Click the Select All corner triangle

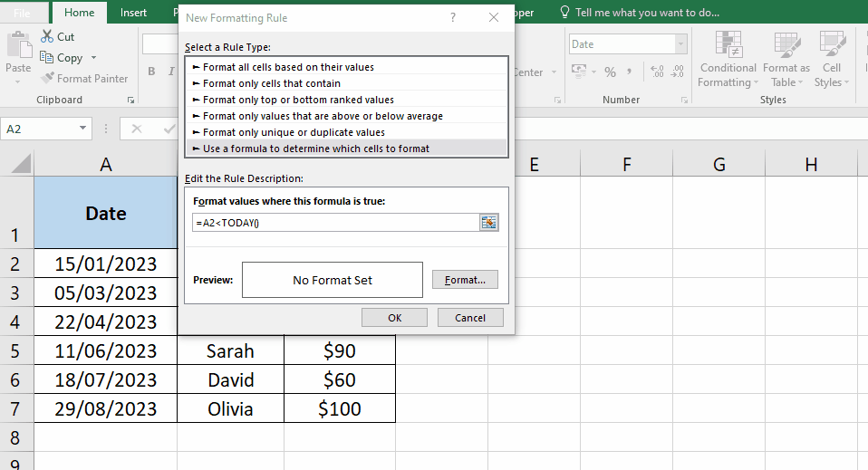pyautogui.click(x=21, y=164)
